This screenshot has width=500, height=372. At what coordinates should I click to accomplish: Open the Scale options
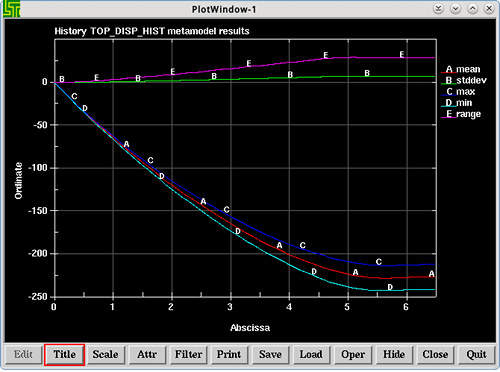pos(105,354)
